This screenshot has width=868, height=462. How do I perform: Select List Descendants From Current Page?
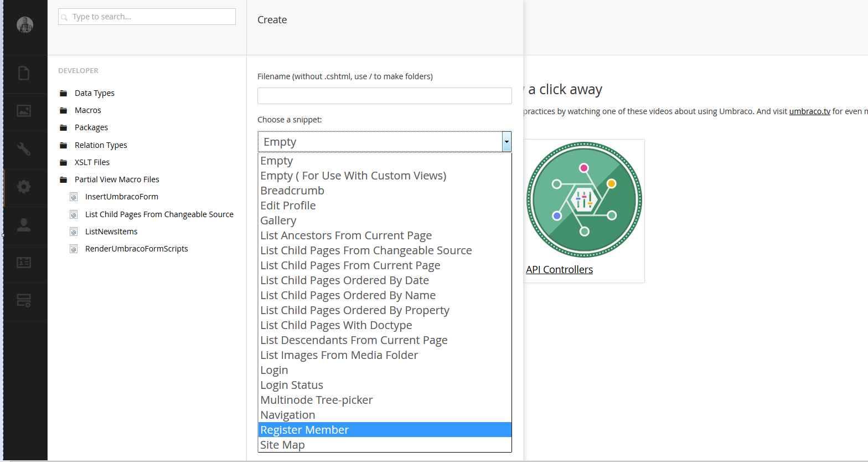click(385, 340)
